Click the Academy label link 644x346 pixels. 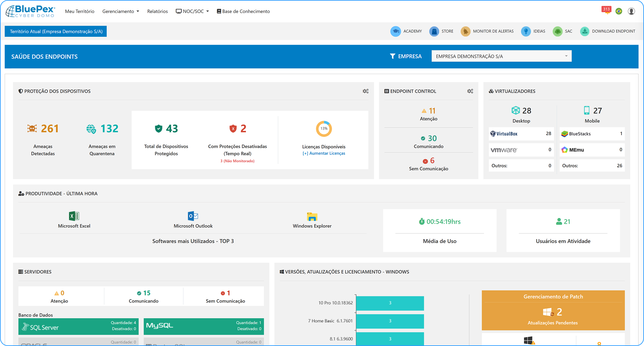click(x=413, y=31)
